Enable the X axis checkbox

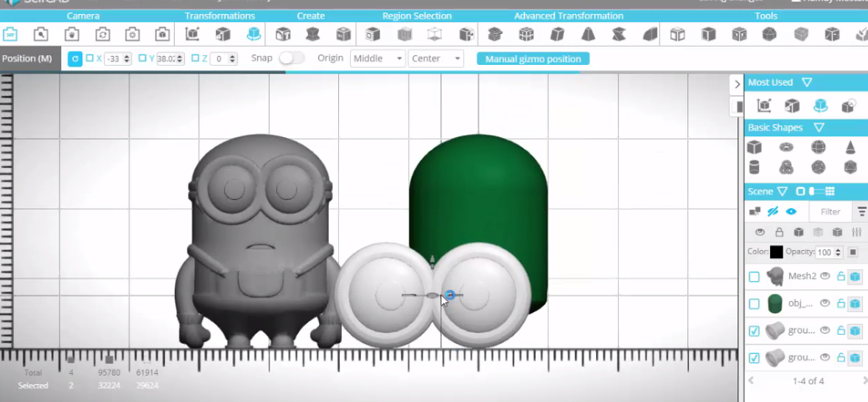(x=90, y=58)
